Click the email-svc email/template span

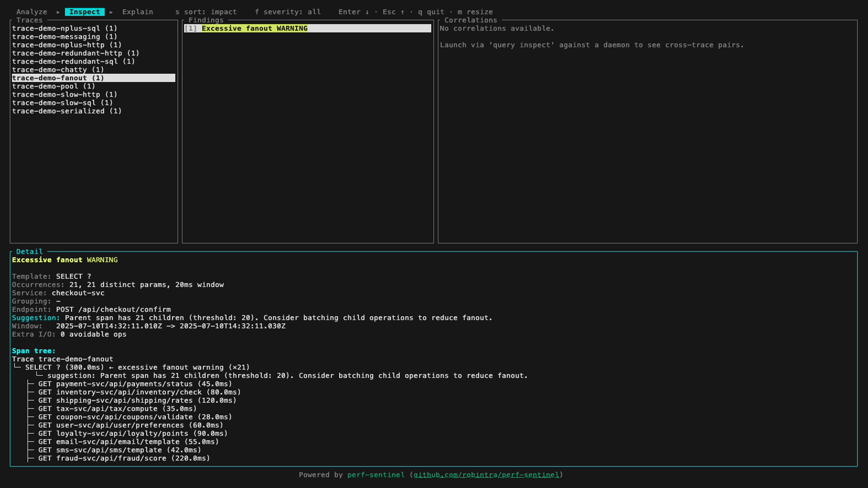point(129,442)
